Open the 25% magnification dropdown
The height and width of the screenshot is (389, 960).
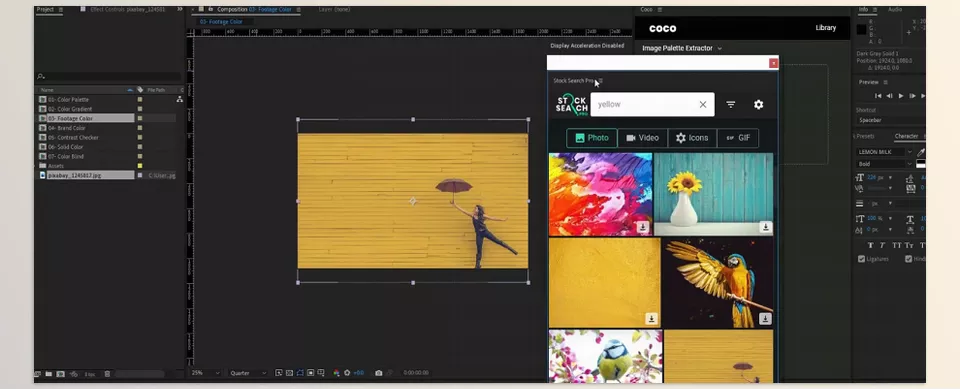pos(205,373)
